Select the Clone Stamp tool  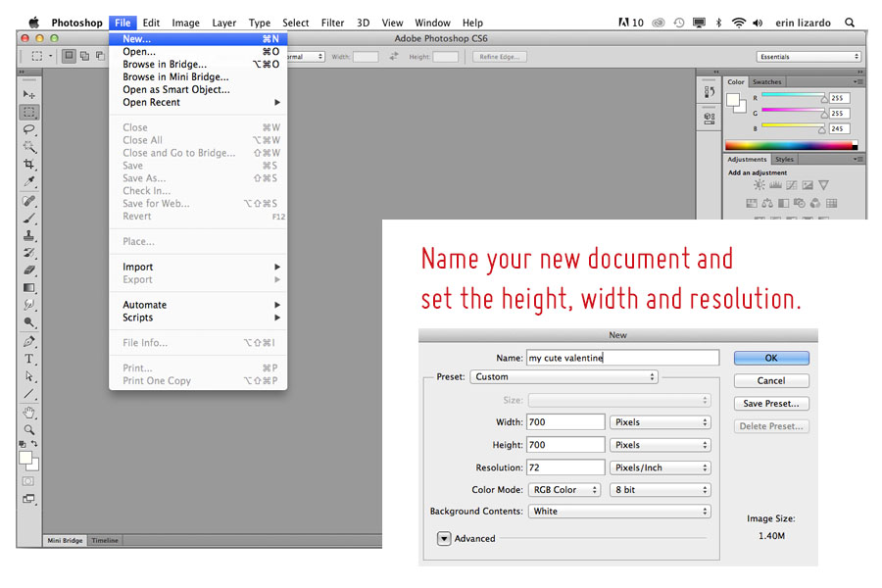pyautogui.click(x=28, y=236)
